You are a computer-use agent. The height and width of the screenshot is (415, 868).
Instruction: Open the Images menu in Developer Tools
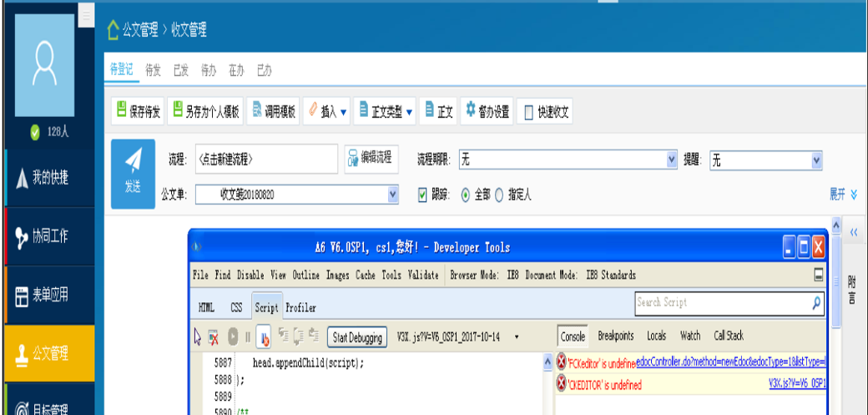coord(338,275)
